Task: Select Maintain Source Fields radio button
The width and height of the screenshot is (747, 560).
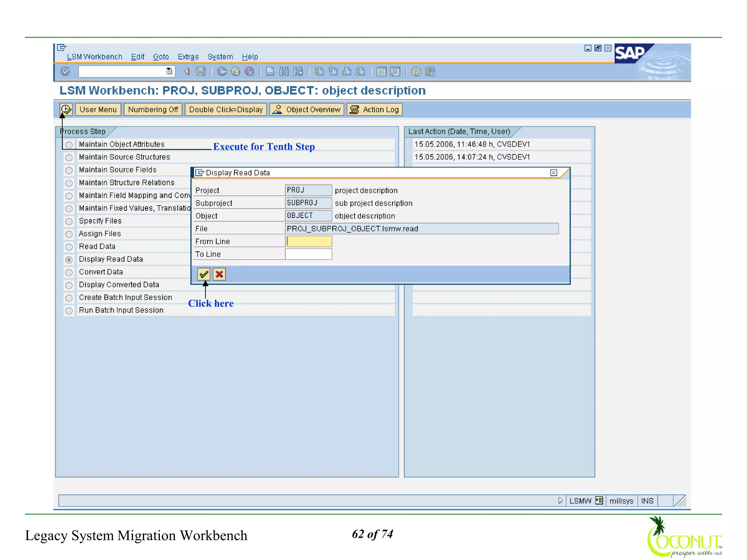Action: click(69, 170)
